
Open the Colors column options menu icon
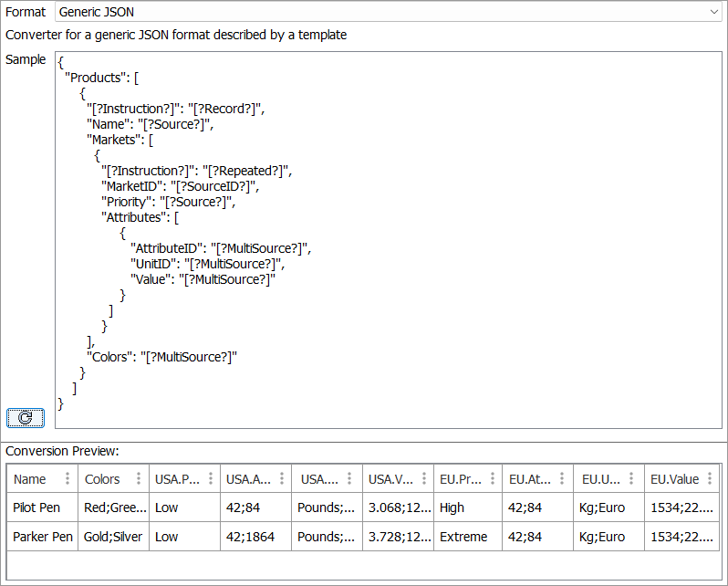(138, 479)
